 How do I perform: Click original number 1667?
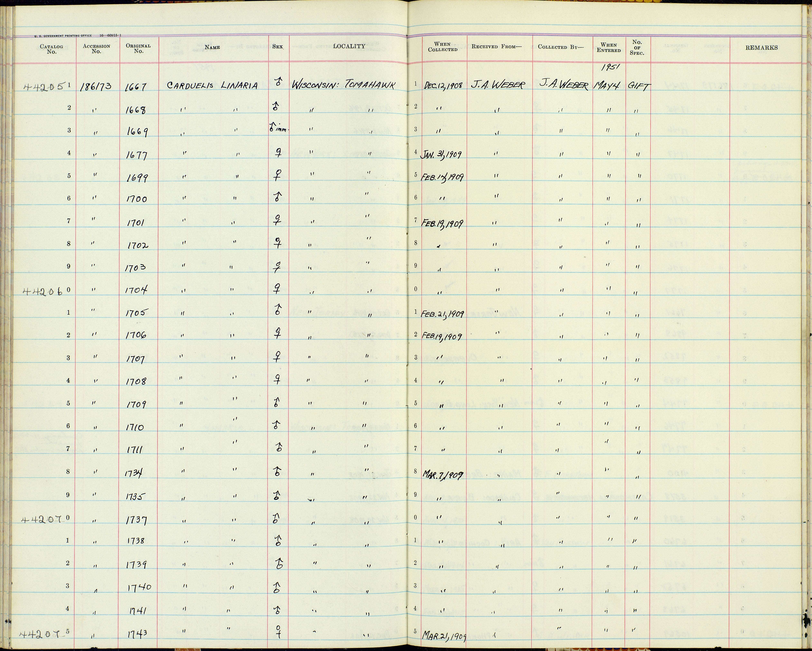(x=136, y=87)
